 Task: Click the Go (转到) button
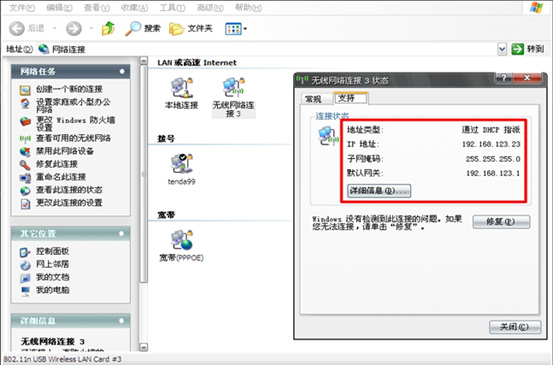[x=528, y=49]
